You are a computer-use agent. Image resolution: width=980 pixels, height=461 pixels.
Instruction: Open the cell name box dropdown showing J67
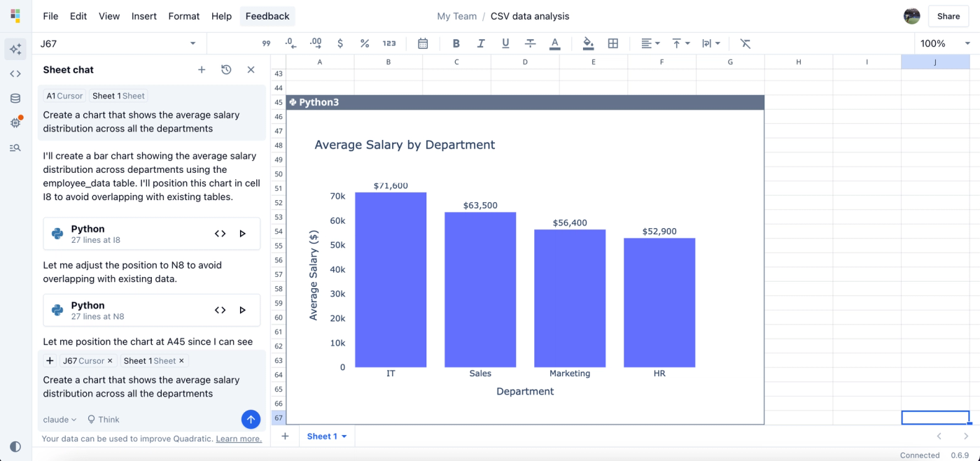192,43
